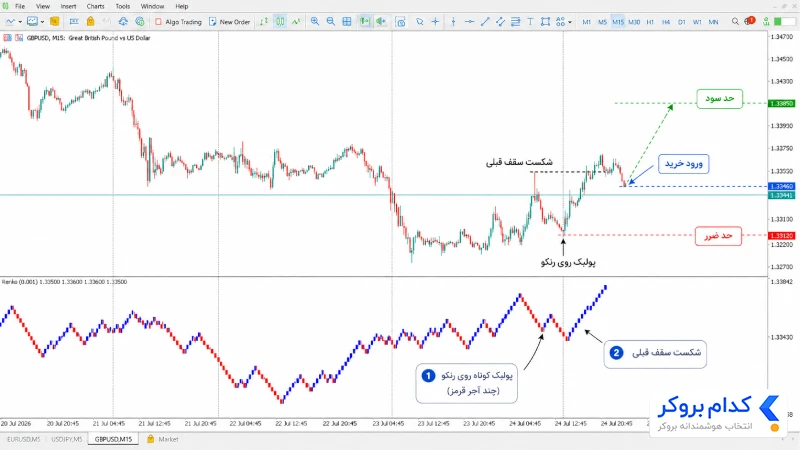Click the graphical objects icon
This screenshot has width=800, height=450.
pos(561,21)
